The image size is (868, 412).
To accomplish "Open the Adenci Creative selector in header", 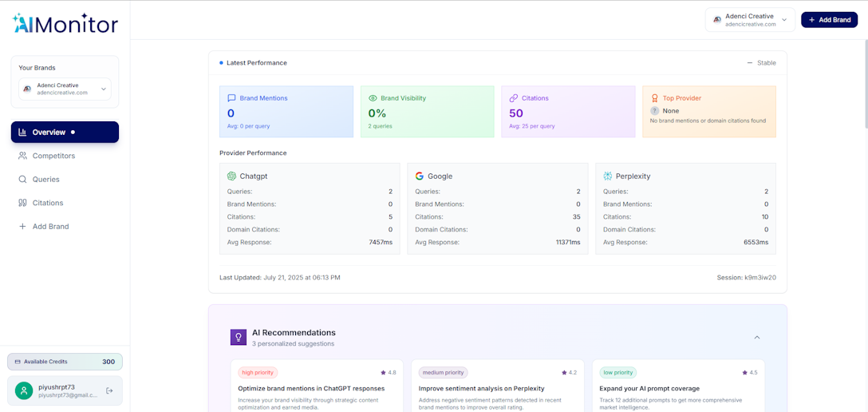I will click(750, 19).
